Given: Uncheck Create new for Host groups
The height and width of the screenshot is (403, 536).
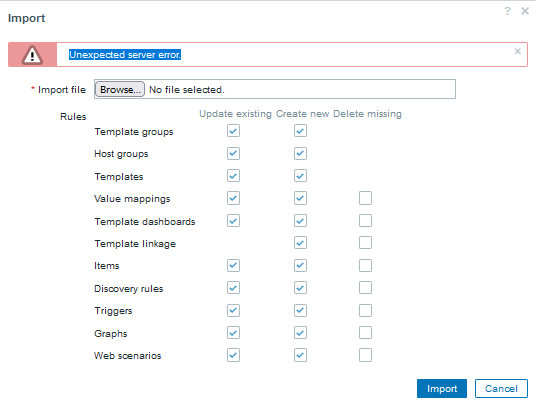Looking at the screenshot, I should click(300, 153).
